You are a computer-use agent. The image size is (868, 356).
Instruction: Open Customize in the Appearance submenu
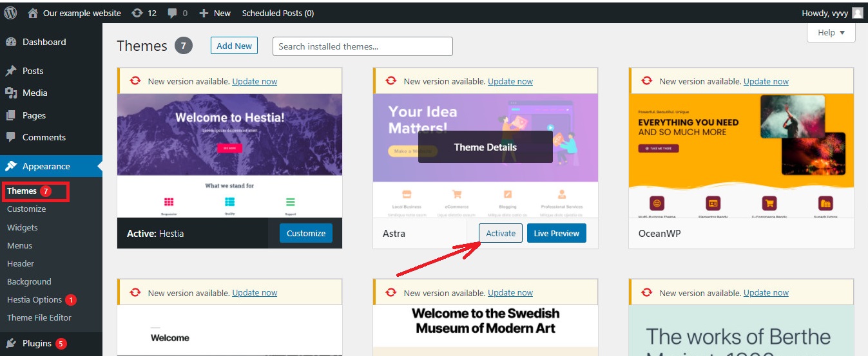click(26, 209)
